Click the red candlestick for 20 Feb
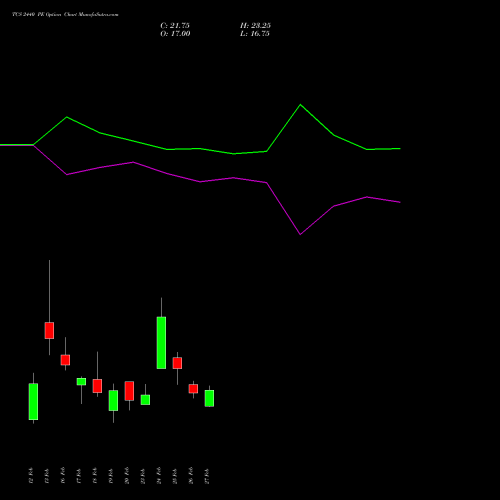The width and height of the screenshot is (500, 500). click(x=129, y=391)
